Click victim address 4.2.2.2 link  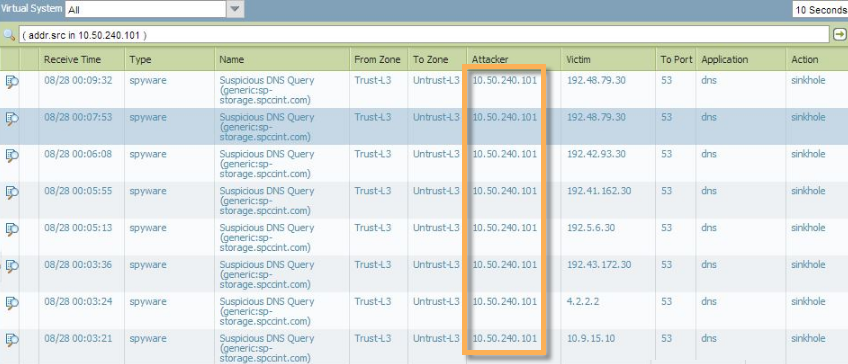583,301
